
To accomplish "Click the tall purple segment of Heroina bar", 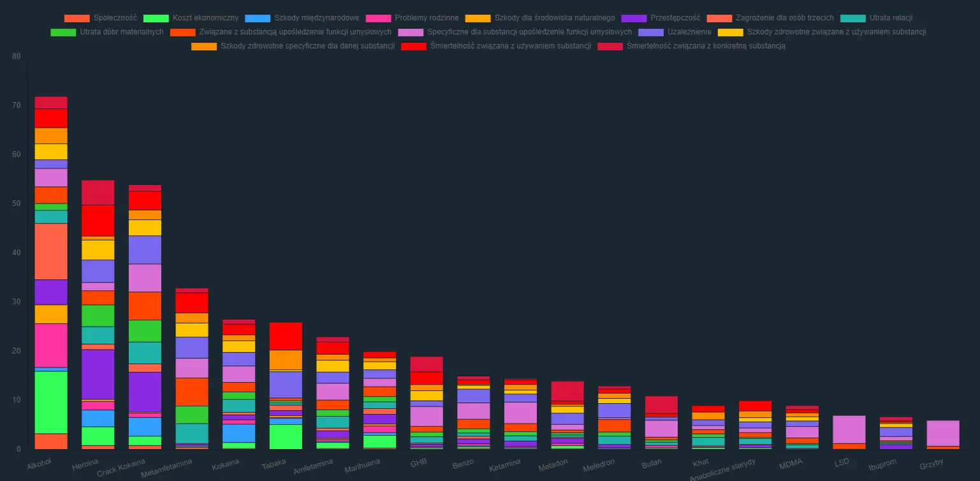I will pos(98,374).
